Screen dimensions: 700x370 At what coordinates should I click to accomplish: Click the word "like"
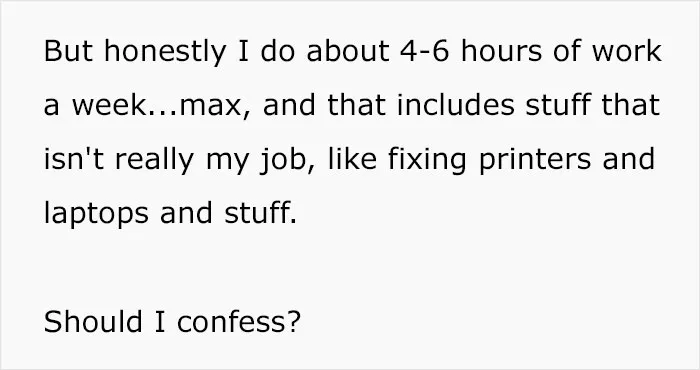tap(352, 158)
